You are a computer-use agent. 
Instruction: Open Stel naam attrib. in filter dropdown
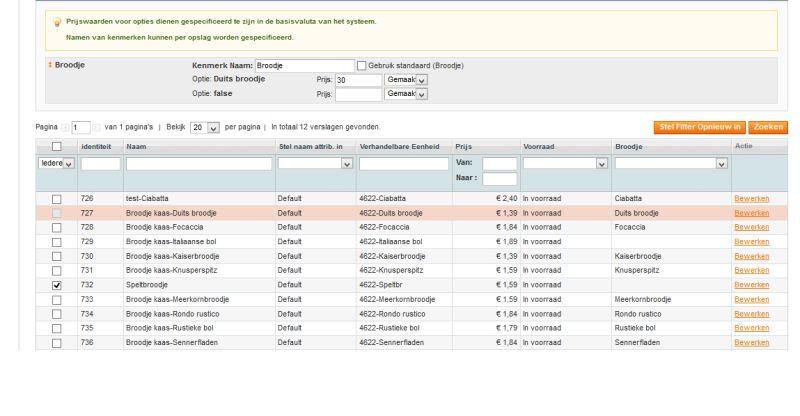[x=315, y=163]
